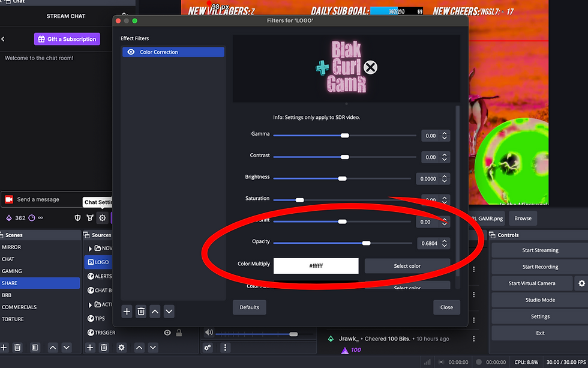Adjust Opacity value with stepper arrows
Screen dimensions: 588x368
(445, 244)
